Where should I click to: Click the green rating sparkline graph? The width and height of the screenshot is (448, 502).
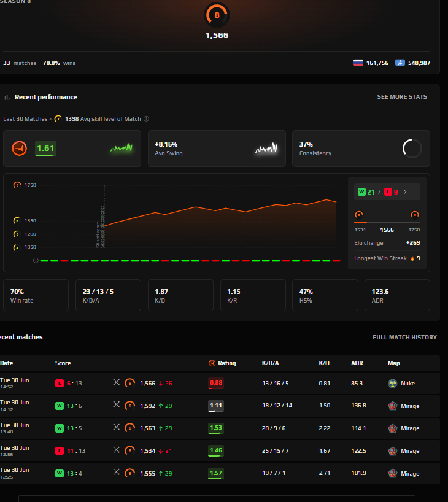122,148
